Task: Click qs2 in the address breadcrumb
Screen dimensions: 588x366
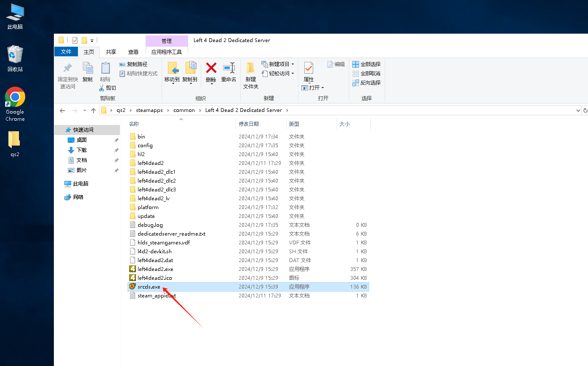Action: [x=121, y=110]
